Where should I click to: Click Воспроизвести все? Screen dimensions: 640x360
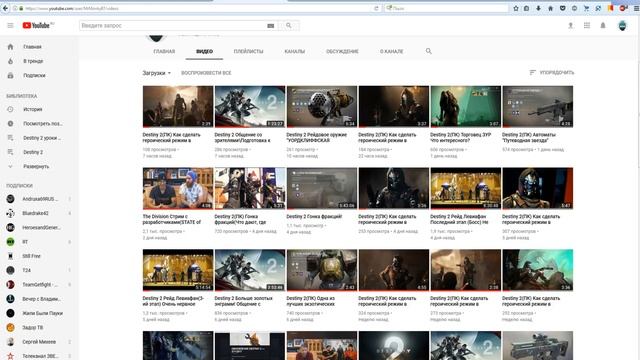[206, 73]
